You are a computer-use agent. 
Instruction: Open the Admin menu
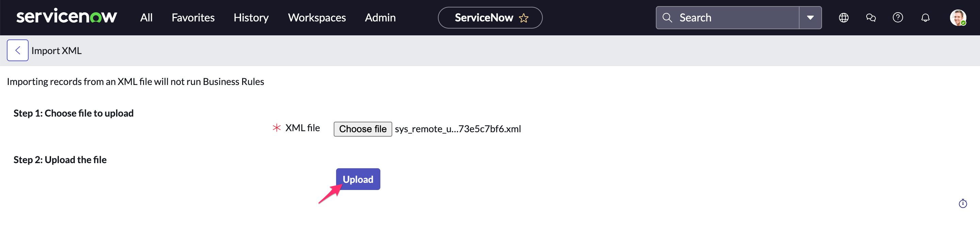(x=380, y=18)
